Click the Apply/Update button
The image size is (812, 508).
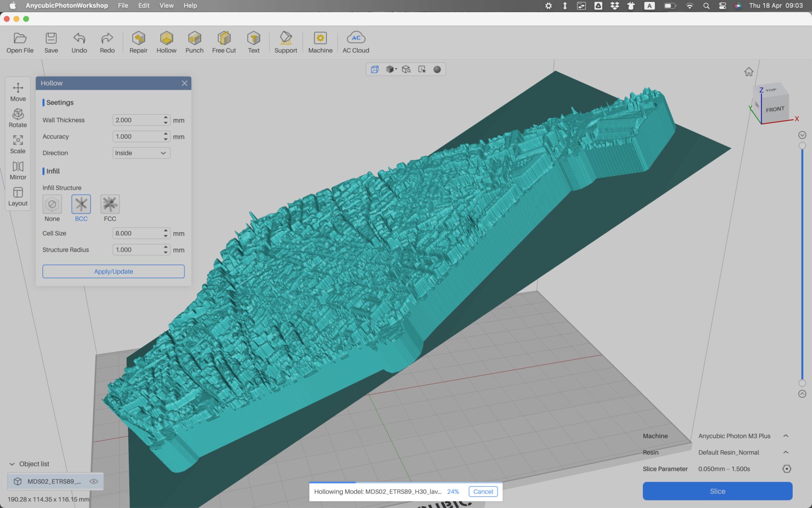click(113, 271)
